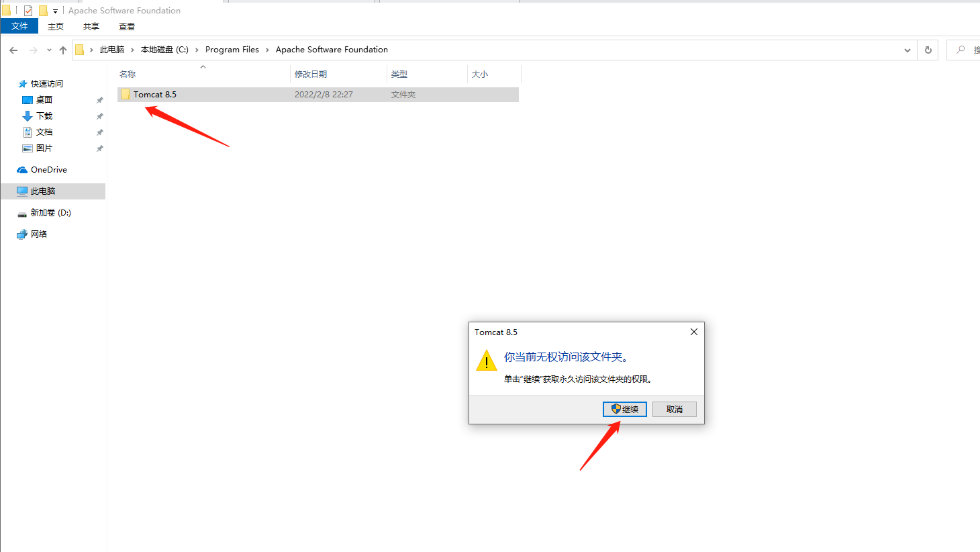Go up one folder level arrow
Screen dimensions: 980x552
tap(63, 50)
